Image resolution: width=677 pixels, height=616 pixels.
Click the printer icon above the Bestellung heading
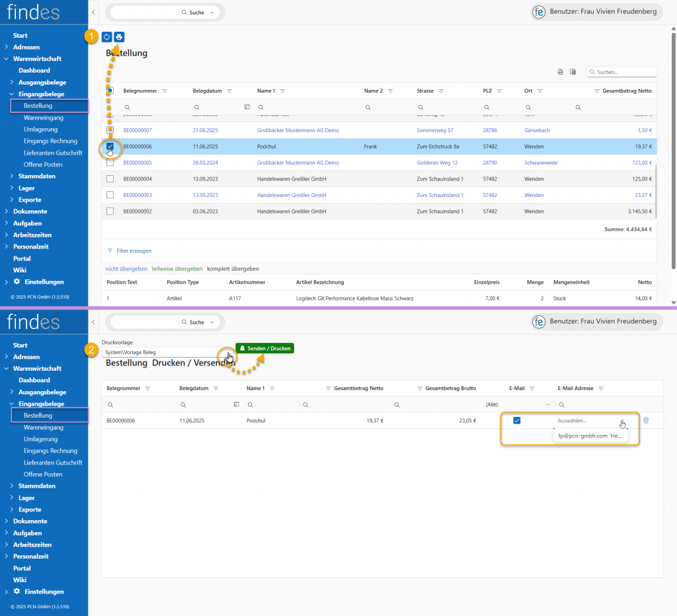point(119,37)
